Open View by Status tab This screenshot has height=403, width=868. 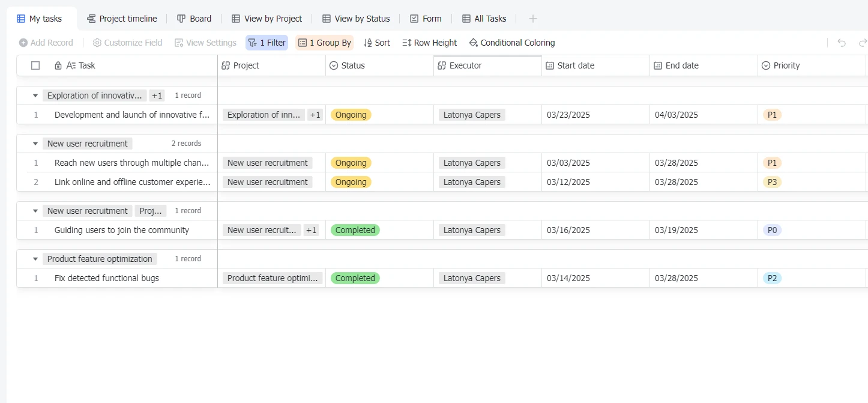(x=356, y=19)
